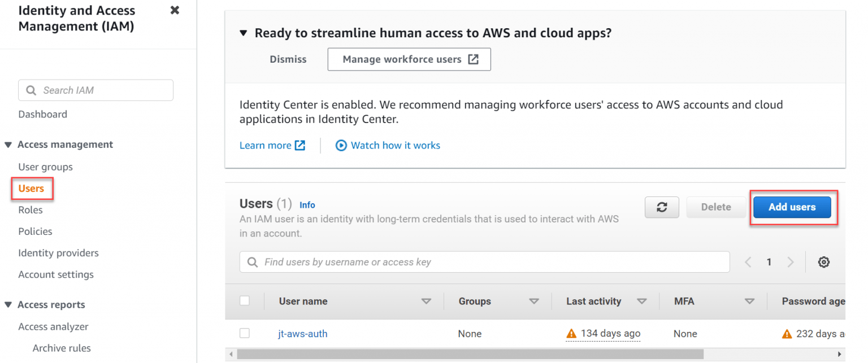868x363 pixels.
Task: Click the external link icon on Learn more
Action: click(300, 145)
